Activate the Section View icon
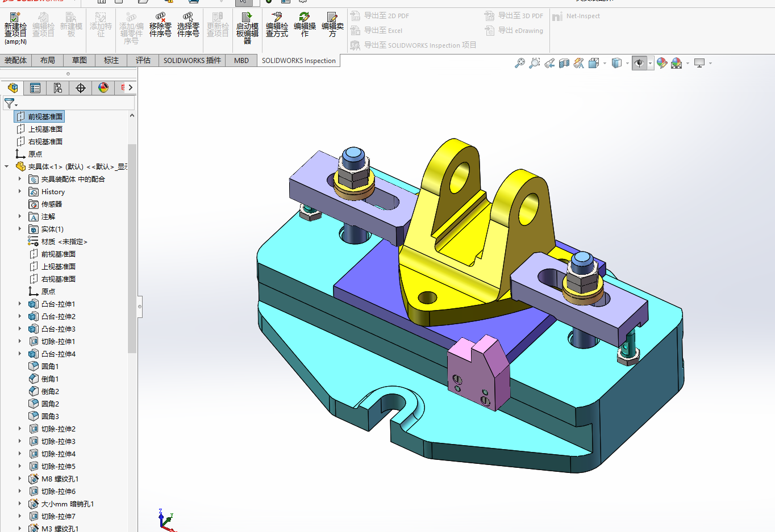 click(x=564, y=63)
